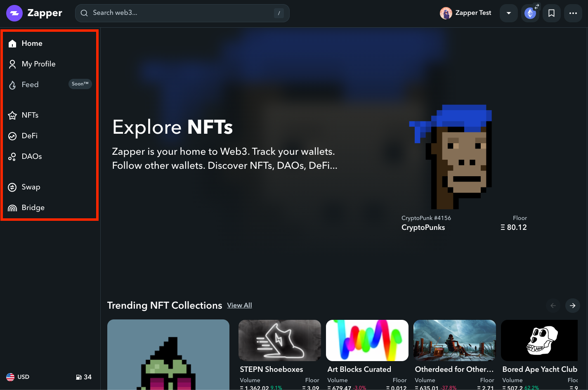The width and height of the screenshot is (588, 390).
Task: Click the Swap arrows icon
Action: point(12,187)
